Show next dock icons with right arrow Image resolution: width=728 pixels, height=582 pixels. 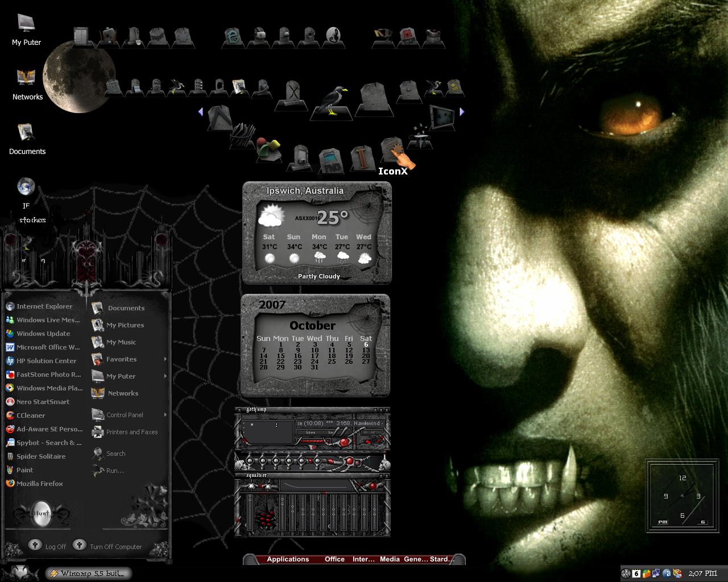click(x=462, y=112)
